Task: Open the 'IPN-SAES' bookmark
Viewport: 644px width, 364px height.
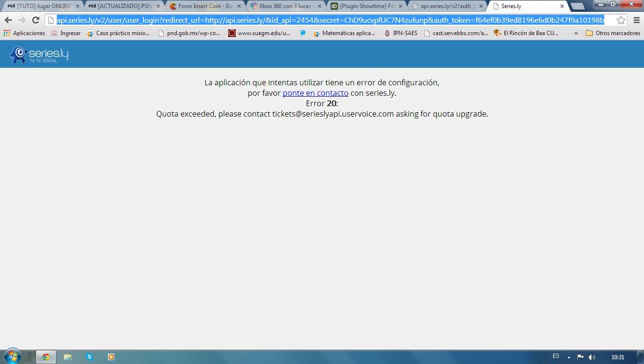Action: click(401, 33)
